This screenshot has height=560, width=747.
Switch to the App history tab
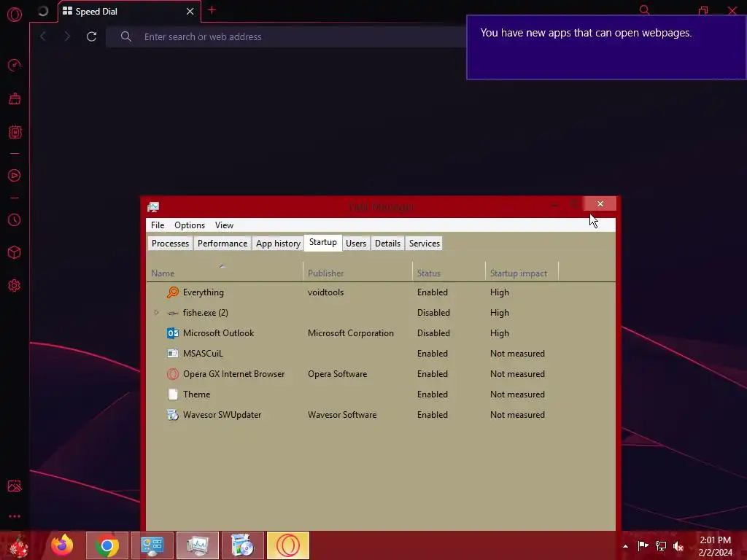point(278,244)
